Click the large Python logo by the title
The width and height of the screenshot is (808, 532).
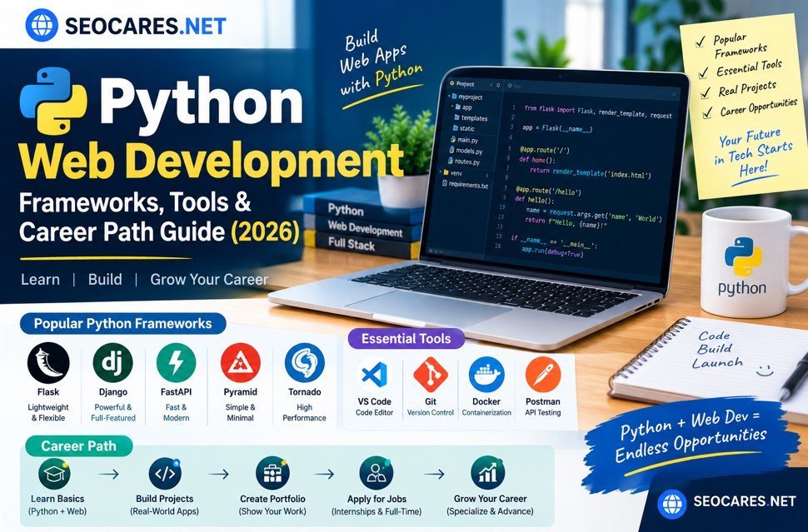coord(53,101)
